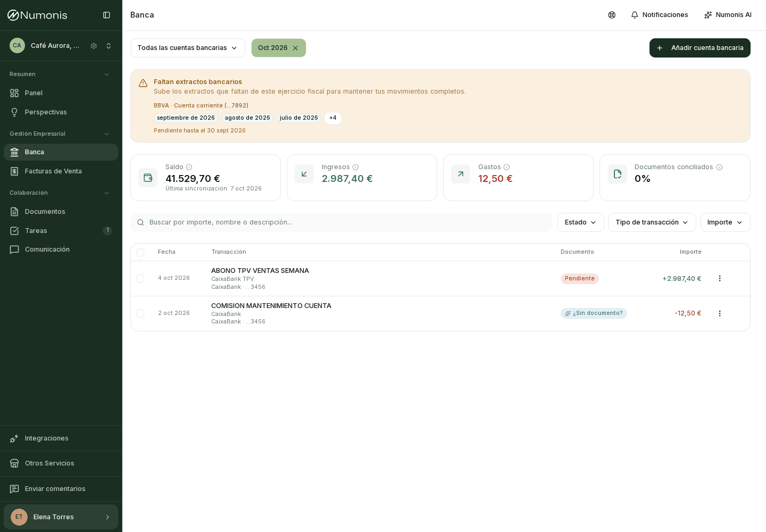This screenshot has height=532, width=766.
Task: Collapse the sidebar panel icon
Action: click(106, 15)
